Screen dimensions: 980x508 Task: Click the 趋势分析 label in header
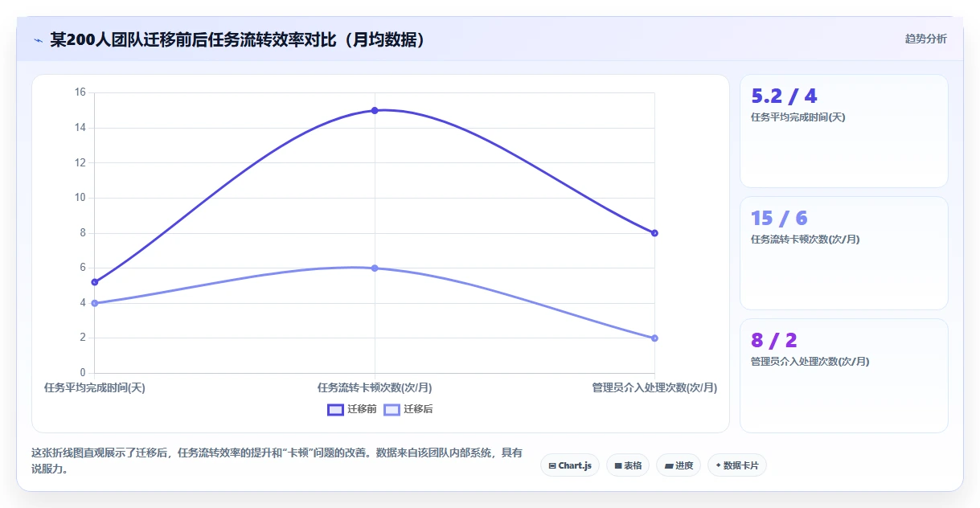pos(925,39)
